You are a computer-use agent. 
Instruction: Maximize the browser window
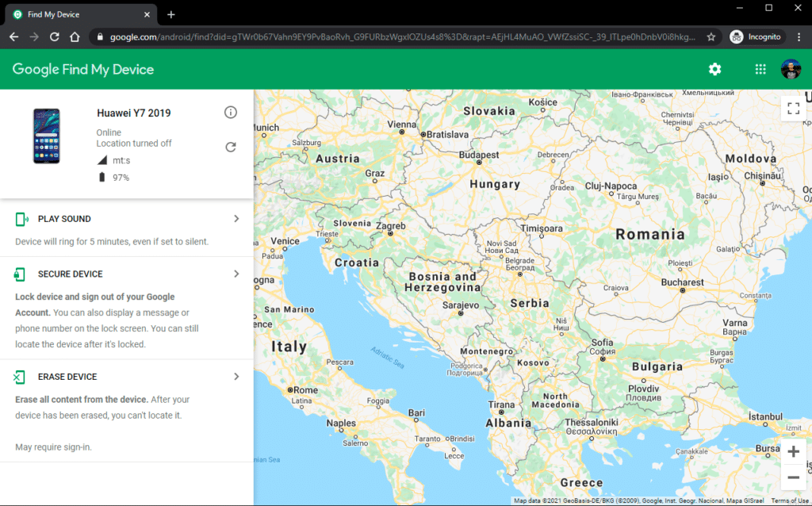point(769,8)
